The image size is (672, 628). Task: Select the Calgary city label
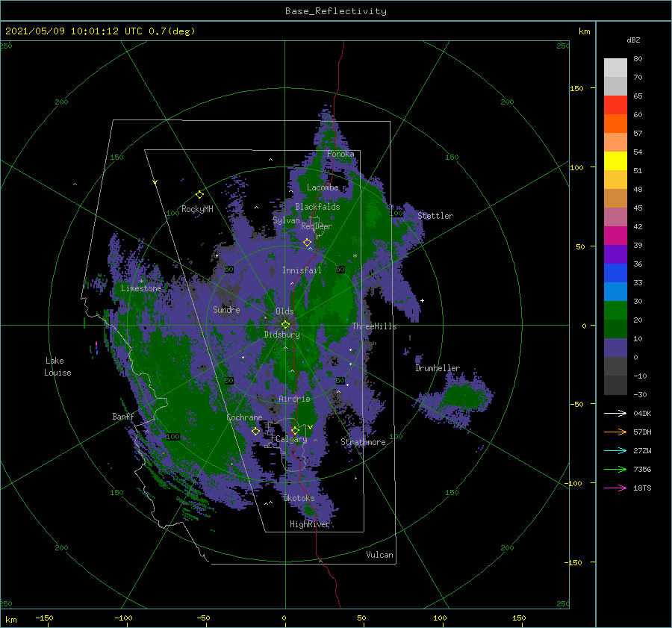[x=291, y=439]
